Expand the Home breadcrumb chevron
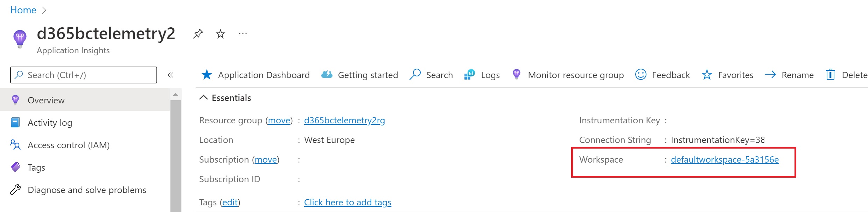868x212 pixels. click(44, 10)
